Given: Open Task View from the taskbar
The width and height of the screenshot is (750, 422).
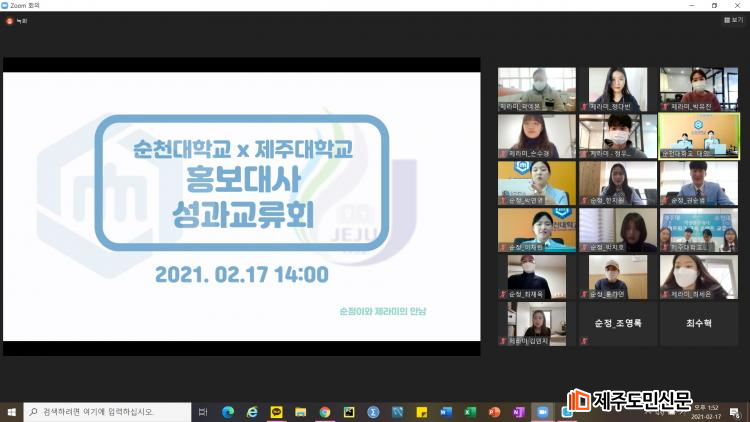Looking at the screenshot, I should pos(203,412).
